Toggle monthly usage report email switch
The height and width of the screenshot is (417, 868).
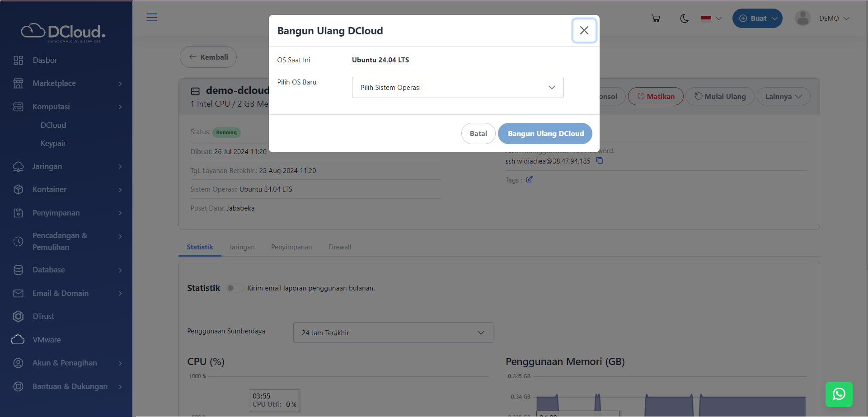click(x=235, y=288)
